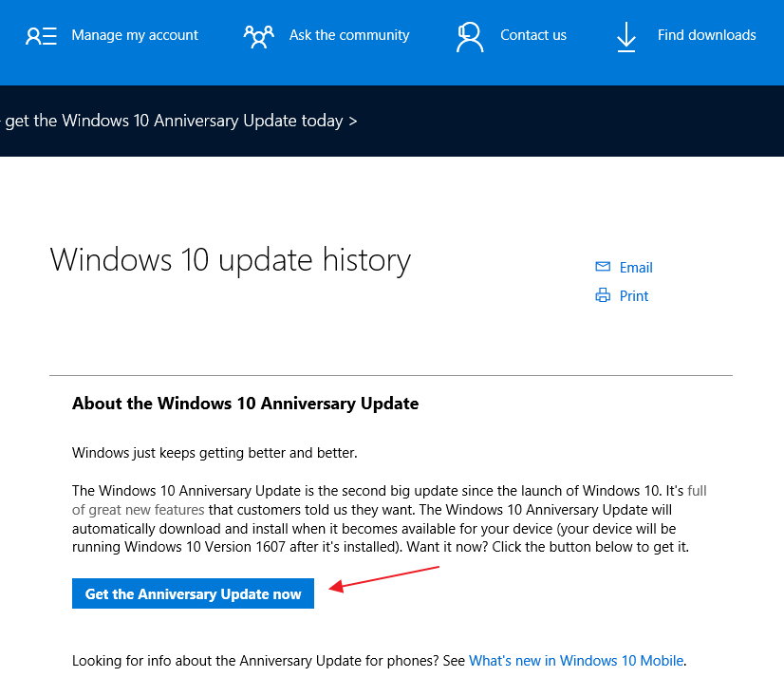Open the Ask the community text link
The height and width of the screenshot is (696, 784).
349,35
